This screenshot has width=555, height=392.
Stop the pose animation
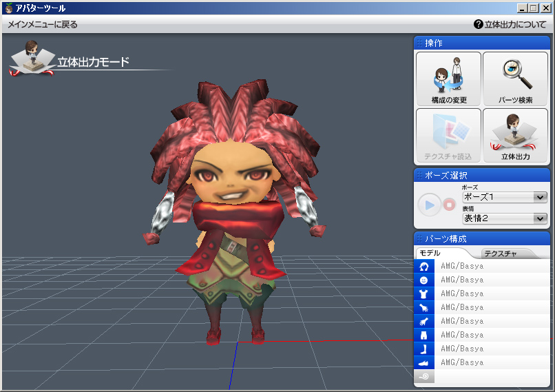pyautogui.click(x=449, y=205)
